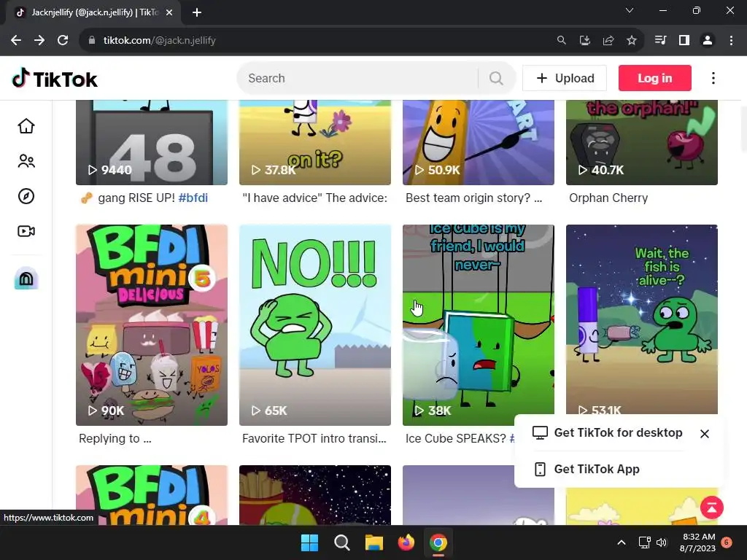The height and width of the screenshot is (560, 747).
Task: Open the BFDI mini 5 Delicious video
Action: [x=152, y=325]
